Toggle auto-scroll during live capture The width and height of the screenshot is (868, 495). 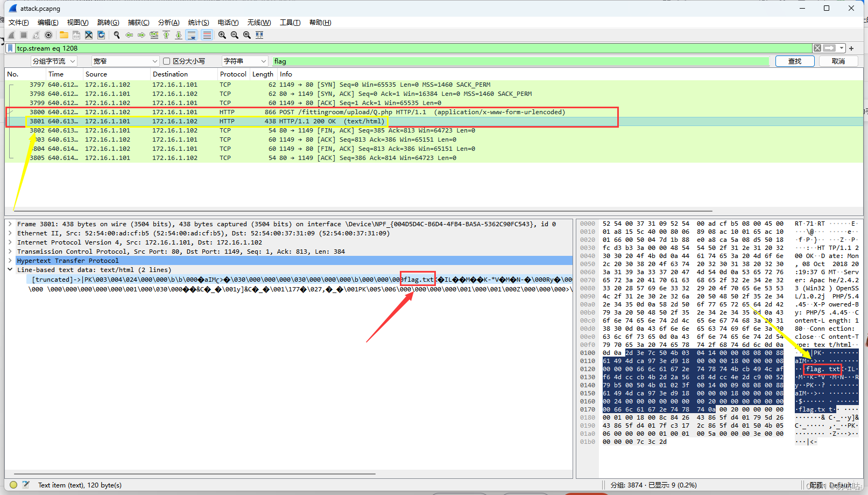192,34
